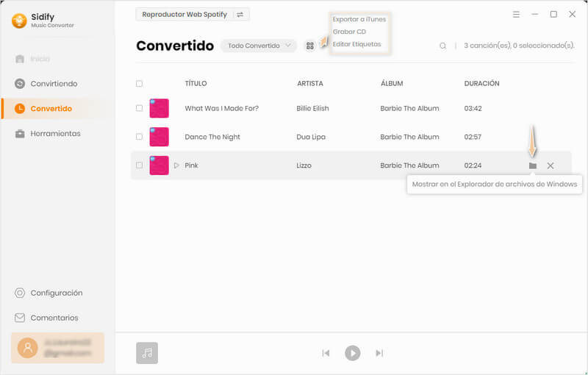The height and width of the screenshot is (375, 588).
Task: Choose Exportar a iTunes
Action: point(359,19)
